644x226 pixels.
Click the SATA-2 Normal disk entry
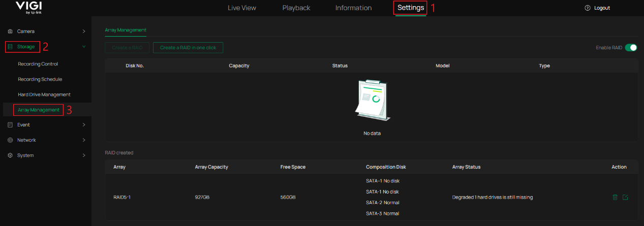[x=383, y=203]
